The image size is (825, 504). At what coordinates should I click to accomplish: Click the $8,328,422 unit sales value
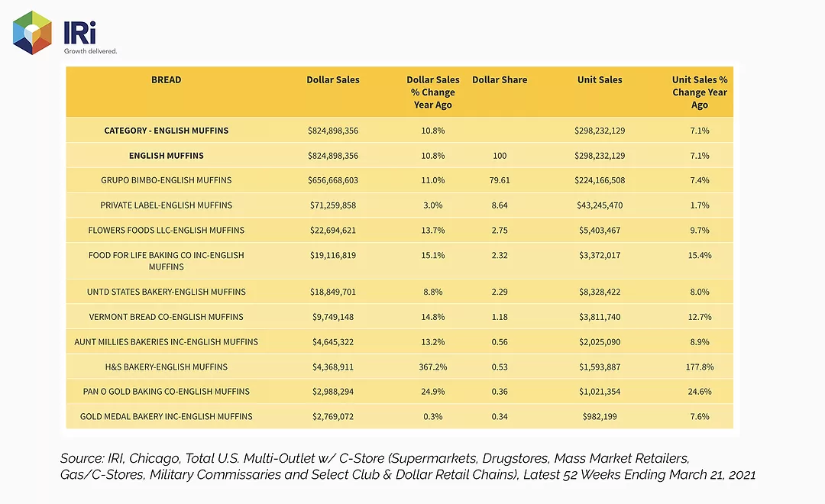coord(600,292)
